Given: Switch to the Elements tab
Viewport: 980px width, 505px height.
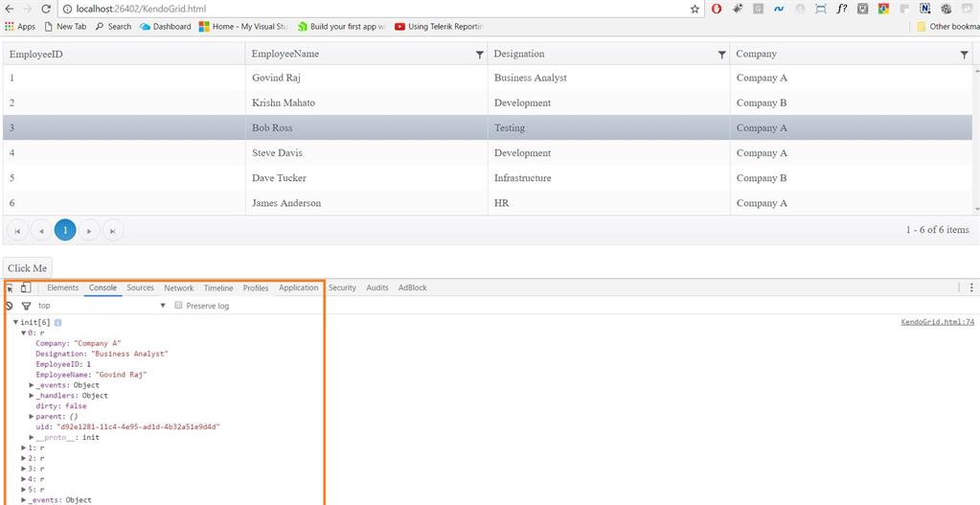Looking at the screenshot, I should click(x=62, y=287).
